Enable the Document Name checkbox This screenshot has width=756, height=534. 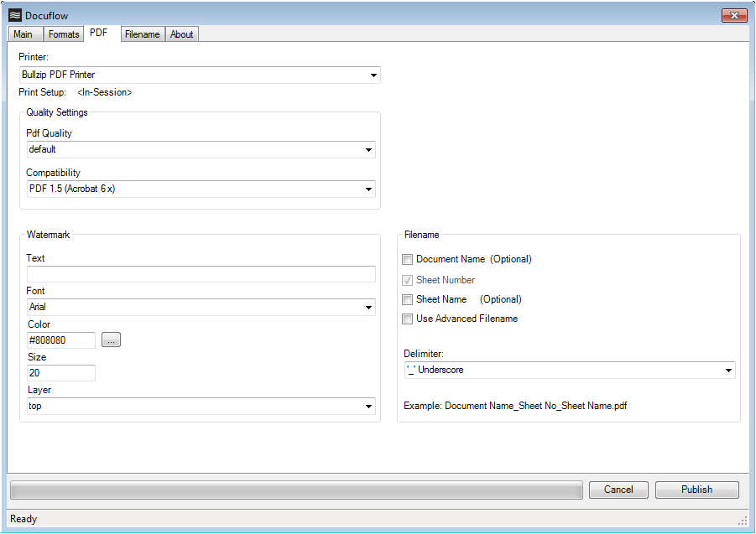[407, 259]
